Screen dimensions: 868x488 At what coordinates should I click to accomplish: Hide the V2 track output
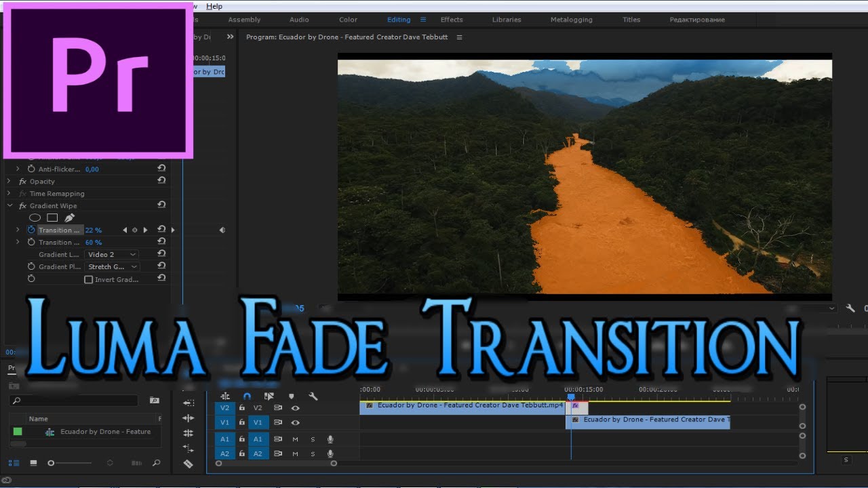[295, 408]
